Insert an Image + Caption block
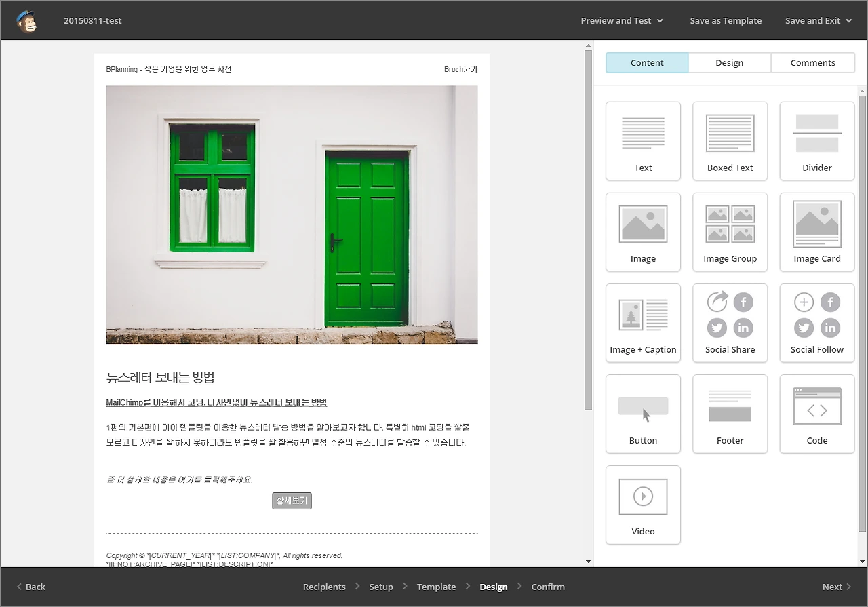Image resolution: width=868 pixels, height=607 pixels. (x=643, y=323)
